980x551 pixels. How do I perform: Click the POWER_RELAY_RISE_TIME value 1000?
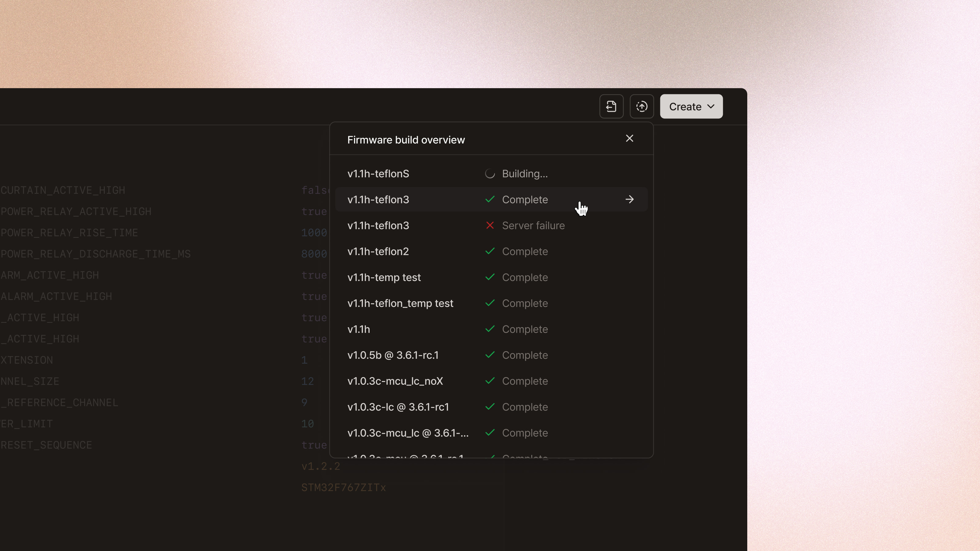314,233
